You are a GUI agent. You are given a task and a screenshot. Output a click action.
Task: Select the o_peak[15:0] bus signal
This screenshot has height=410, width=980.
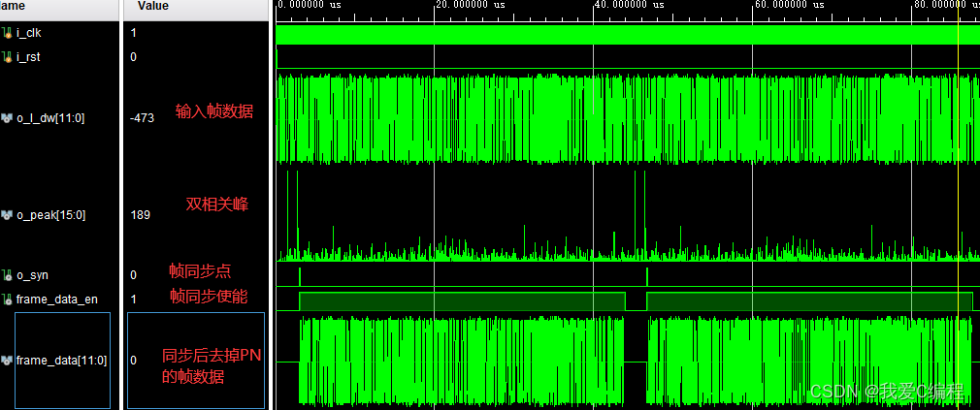point(51,214)
